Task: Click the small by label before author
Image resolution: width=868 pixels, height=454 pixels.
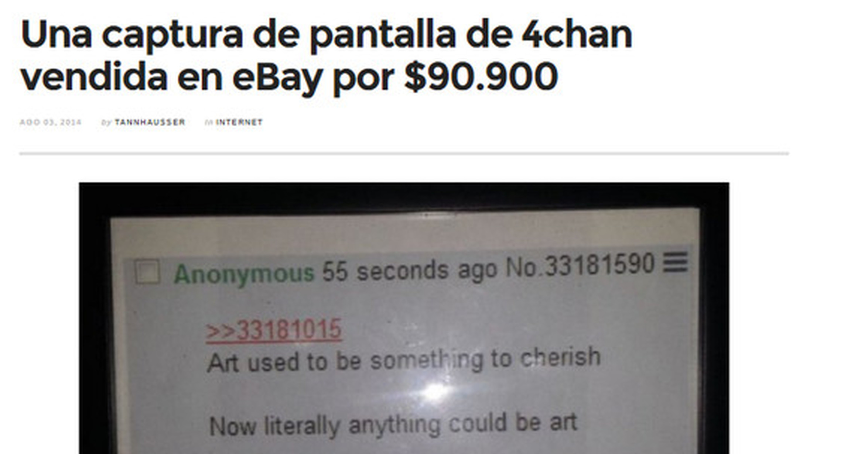Action: [x=106, y=123]
